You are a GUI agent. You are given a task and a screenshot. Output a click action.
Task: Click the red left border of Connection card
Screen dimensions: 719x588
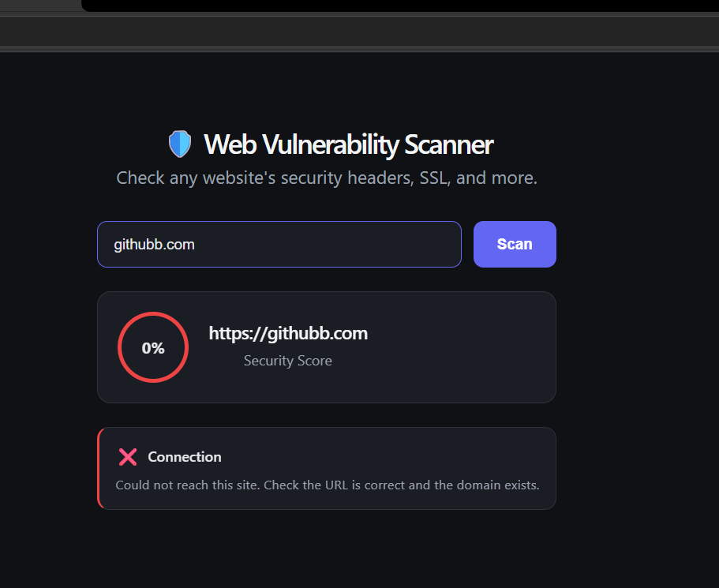click(x=99, y=468)
